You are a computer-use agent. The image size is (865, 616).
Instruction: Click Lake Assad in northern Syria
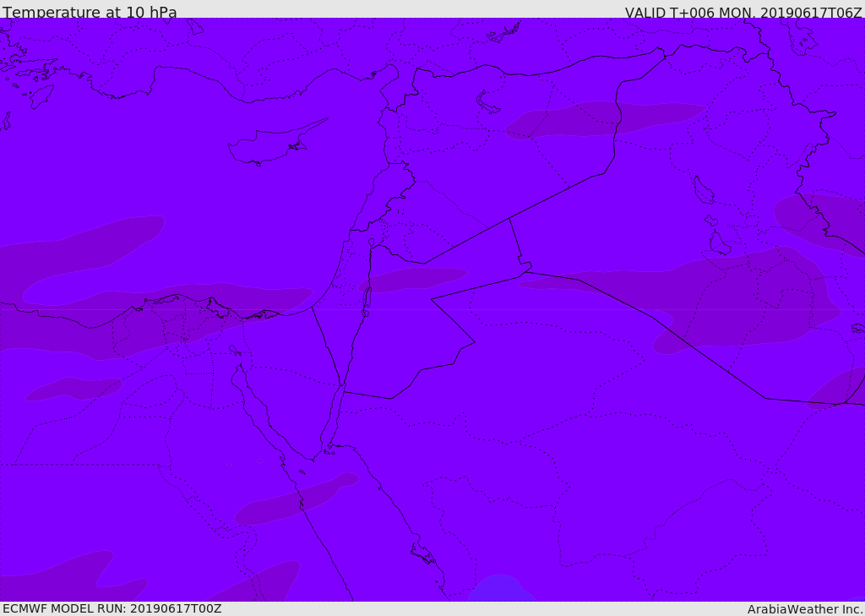487,102
